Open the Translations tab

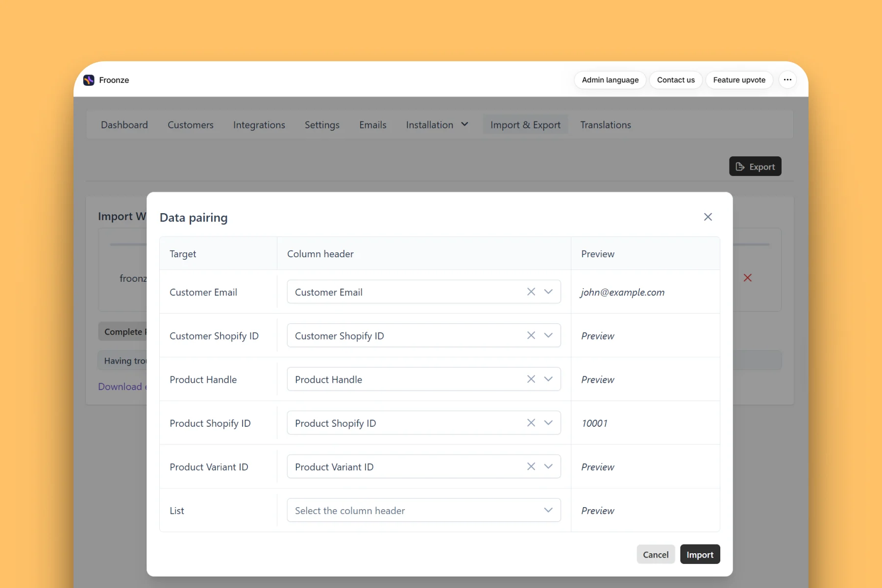tap(606, 125)
